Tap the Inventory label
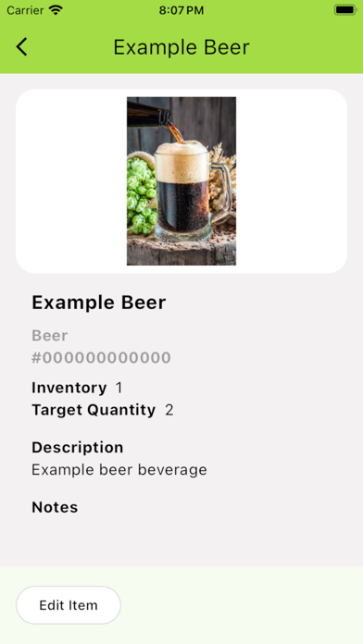363x644 pixels. [x=69, y=388]
